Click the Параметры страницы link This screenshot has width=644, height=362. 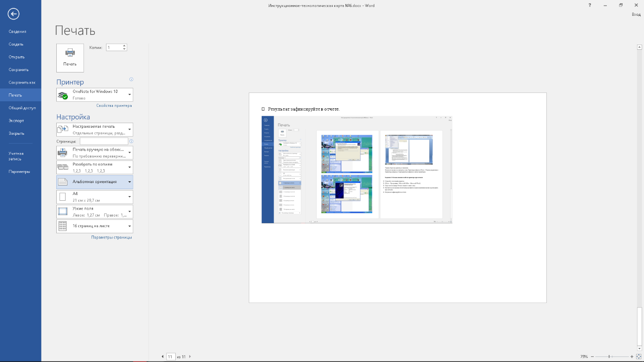[x=112, y=237]
